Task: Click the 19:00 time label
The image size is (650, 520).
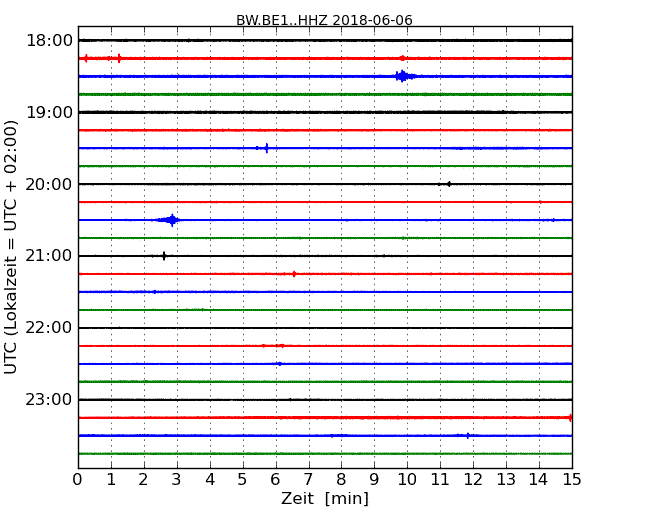Action: tap(49, 112)
